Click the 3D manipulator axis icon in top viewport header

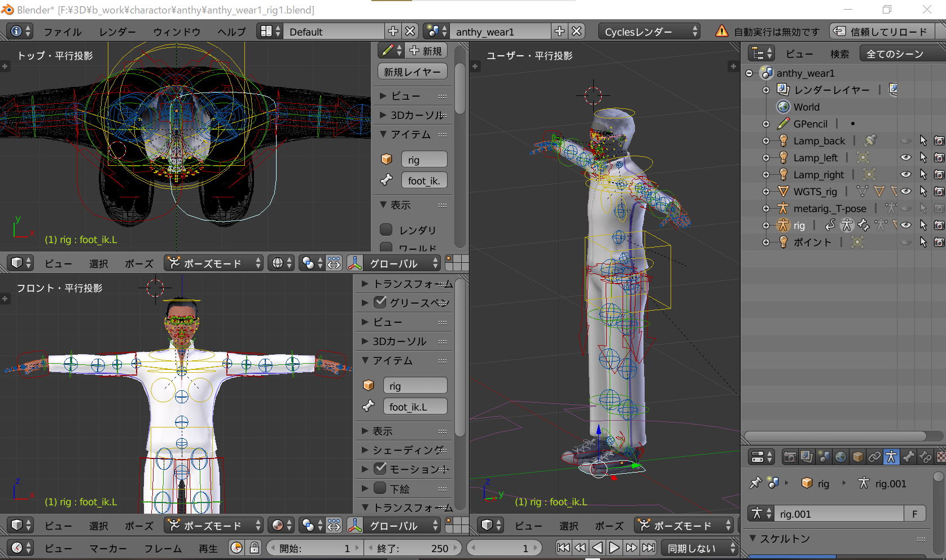(x=355, y=263)
